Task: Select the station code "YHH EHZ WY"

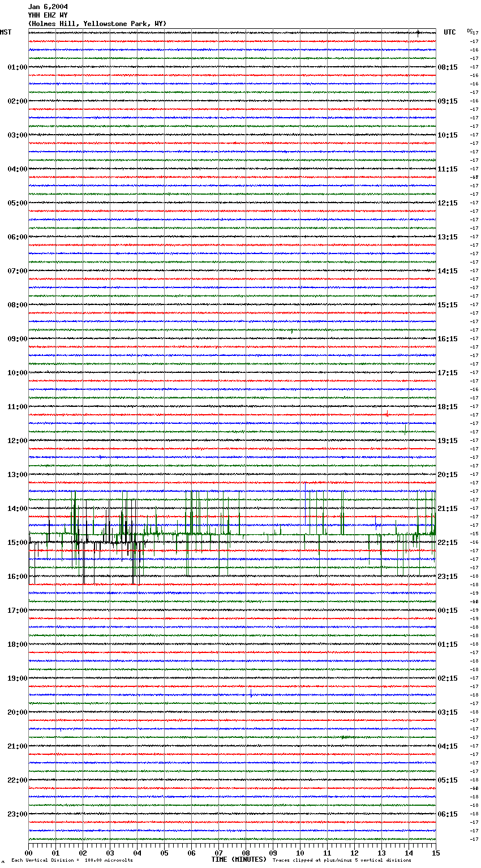Action: [x=48, y=15]
